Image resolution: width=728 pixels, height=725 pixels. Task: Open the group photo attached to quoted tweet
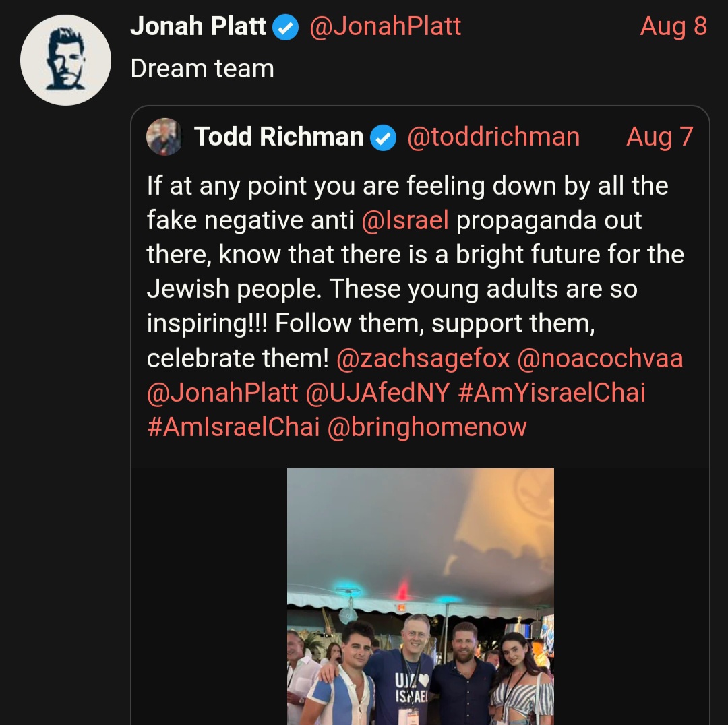click(421, 596)
